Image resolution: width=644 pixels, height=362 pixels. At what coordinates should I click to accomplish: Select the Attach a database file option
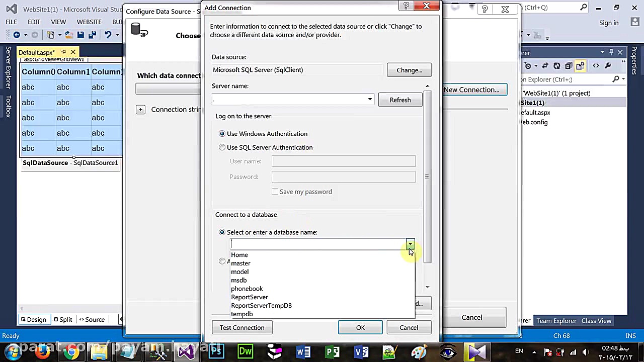click(222, 261)
